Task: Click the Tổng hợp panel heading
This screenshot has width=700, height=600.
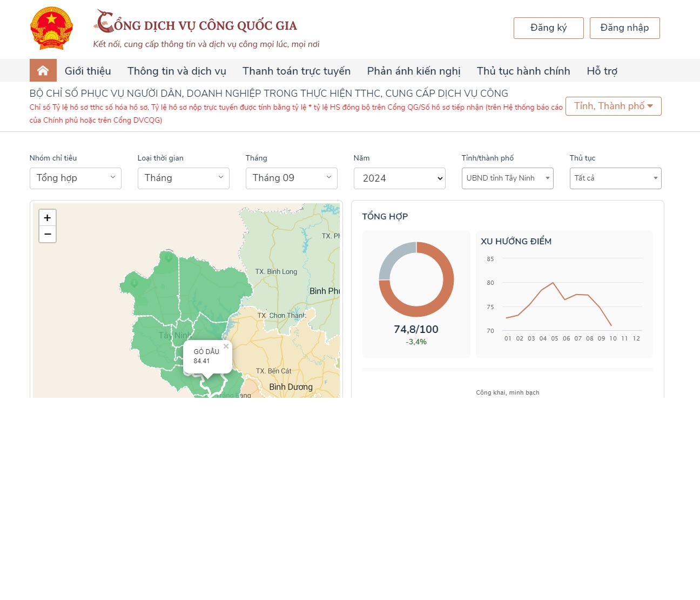Action: click(385, 216)
